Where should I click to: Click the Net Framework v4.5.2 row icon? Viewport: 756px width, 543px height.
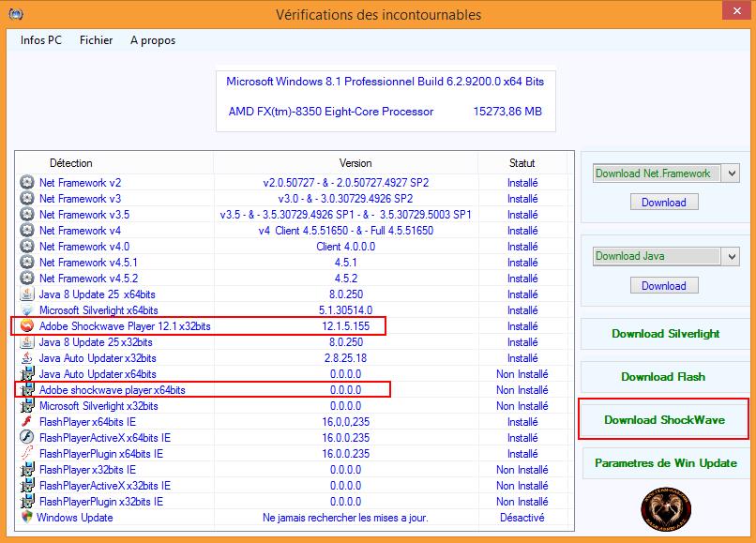[x=27, y=278]
